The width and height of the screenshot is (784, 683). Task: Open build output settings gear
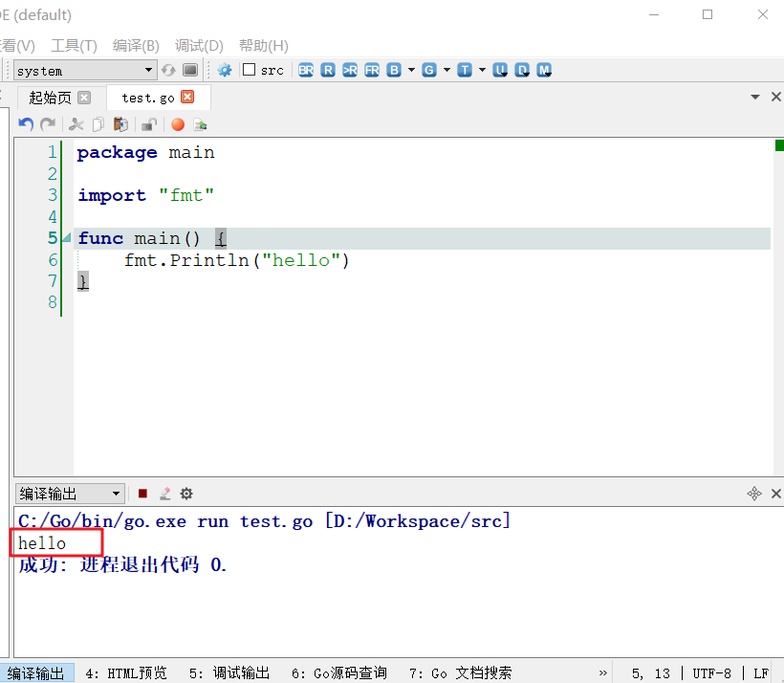point(186,494)
